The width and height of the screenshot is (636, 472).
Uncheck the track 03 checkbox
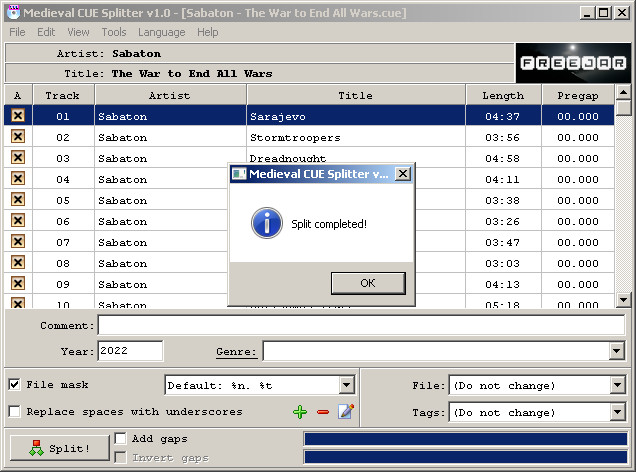pos(18,157)
